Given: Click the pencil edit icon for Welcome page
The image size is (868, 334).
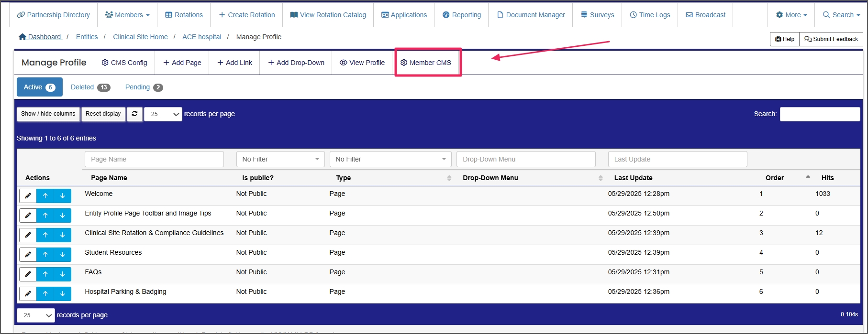Looking at the screenshot, I should (28, 196).
